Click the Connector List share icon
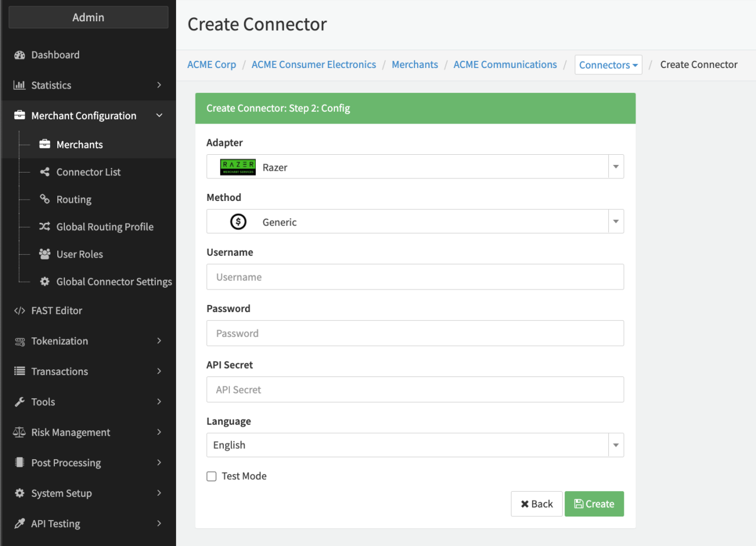The height and width of the screenshot is (546, 756). [45, 172]
